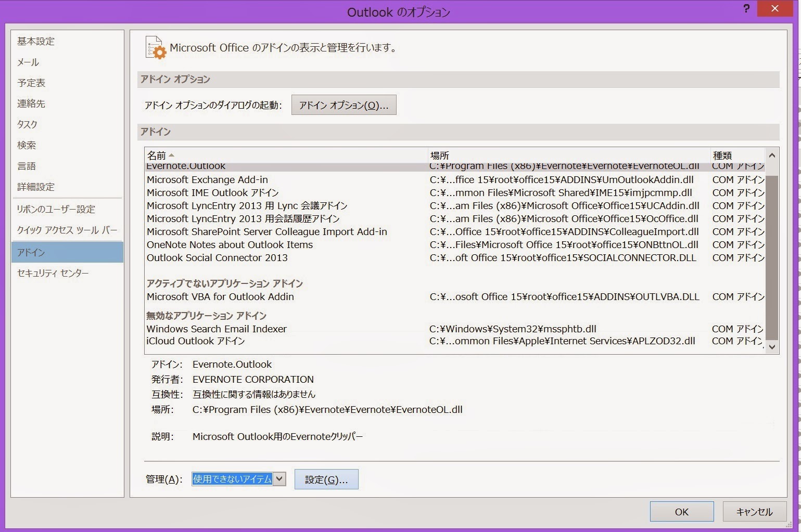Sort add-ins by 場所 column header
This screenshot has height=532, width=801.
pyautogui.click(x=569, y=155)
